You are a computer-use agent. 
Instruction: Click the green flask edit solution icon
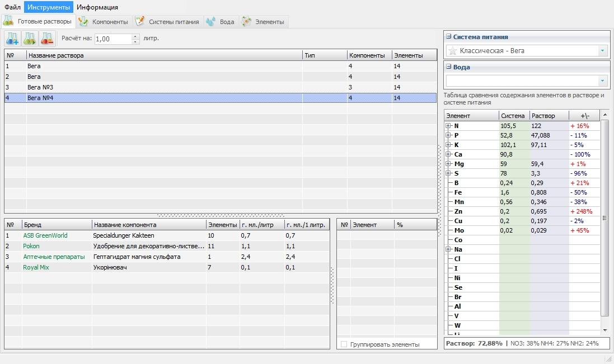pyautogui.click(x=30, y=39)
